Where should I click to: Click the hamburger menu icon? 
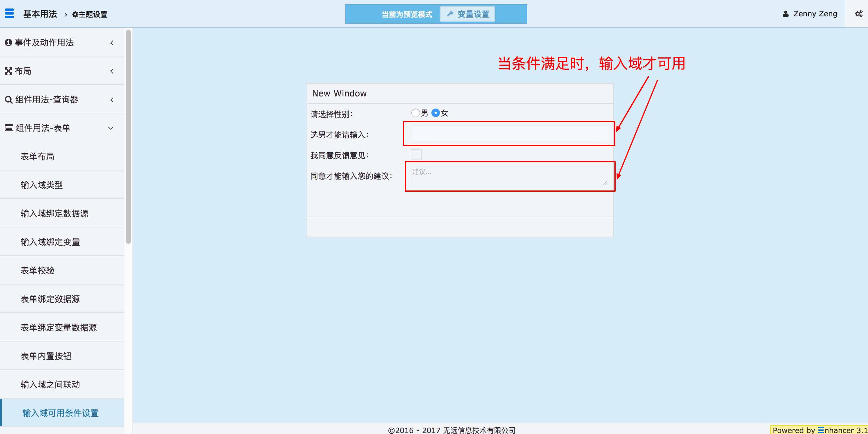coord(9,13)
